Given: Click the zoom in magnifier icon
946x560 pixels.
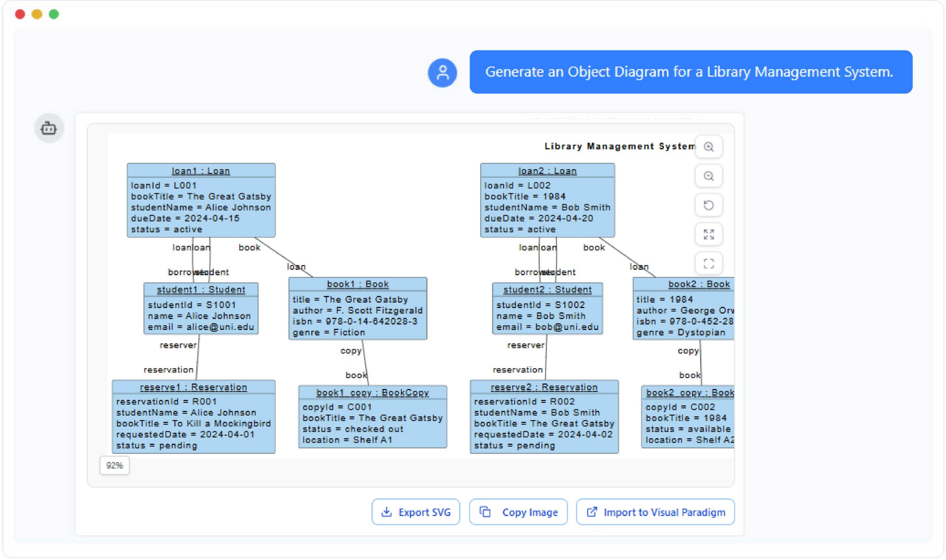Looking at the screenshot, I should point(708,147).
